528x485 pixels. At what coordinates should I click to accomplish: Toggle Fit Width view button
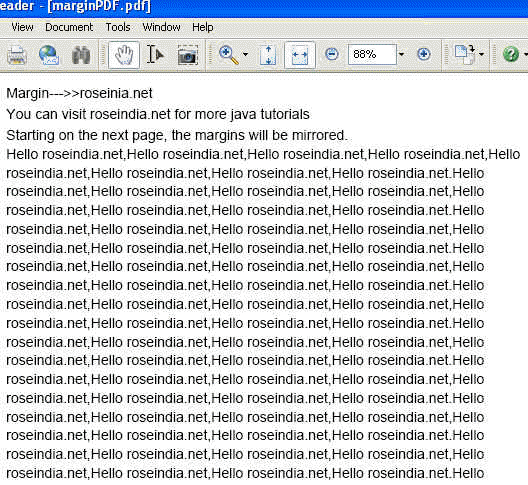[300, 55]
